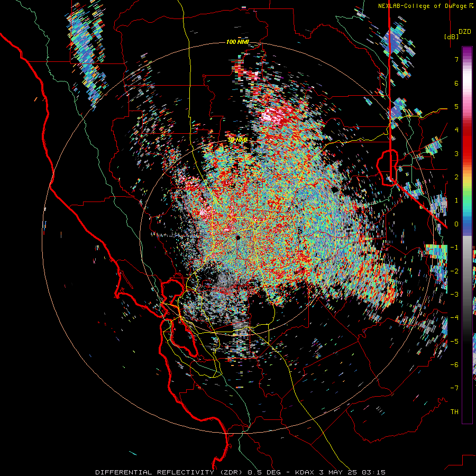
Task: Click the -7 tick label on color scale
Action: (454, 388)
